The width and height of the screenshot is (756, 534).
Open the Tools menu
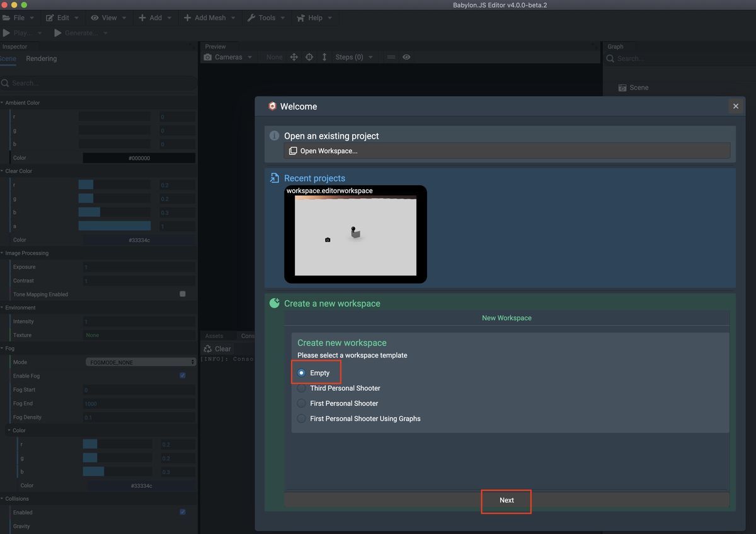[265, 18]
